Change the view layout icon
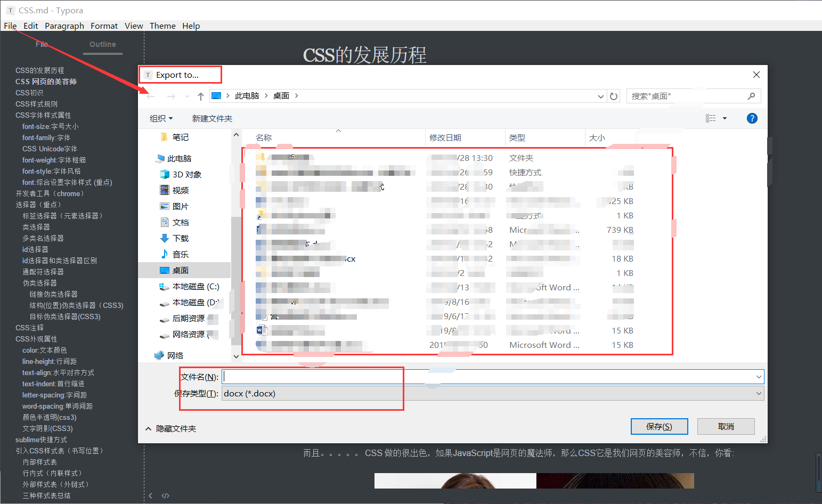Viewport: 822px width, 504px height. tap(711, 118)
